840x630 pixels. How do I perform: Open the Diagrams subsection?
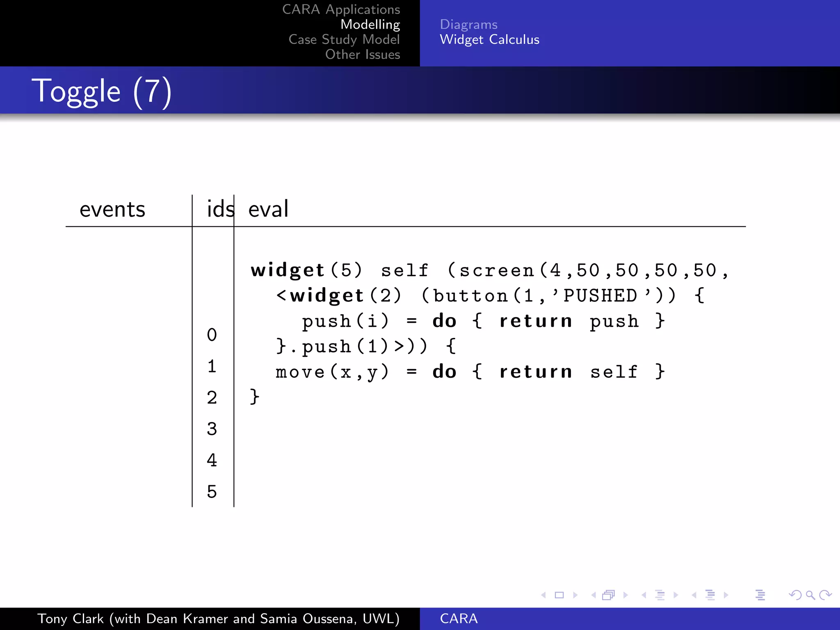tap(468, 25)
